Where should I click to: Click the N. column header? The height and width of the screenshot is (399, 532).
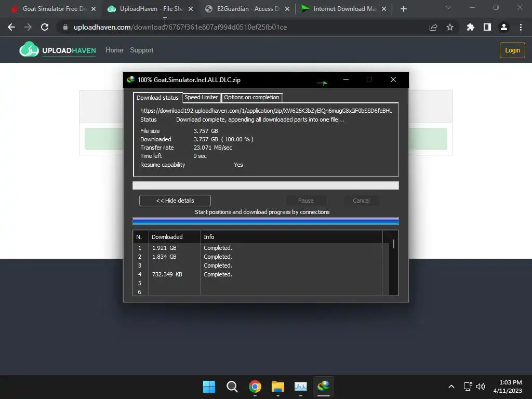pos(141,237)
